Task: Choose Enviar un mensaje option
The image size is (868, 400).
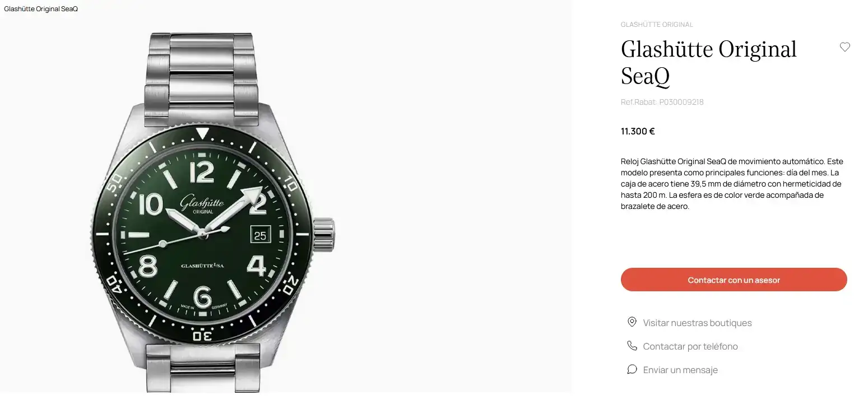Action: [x=680, y=370]
